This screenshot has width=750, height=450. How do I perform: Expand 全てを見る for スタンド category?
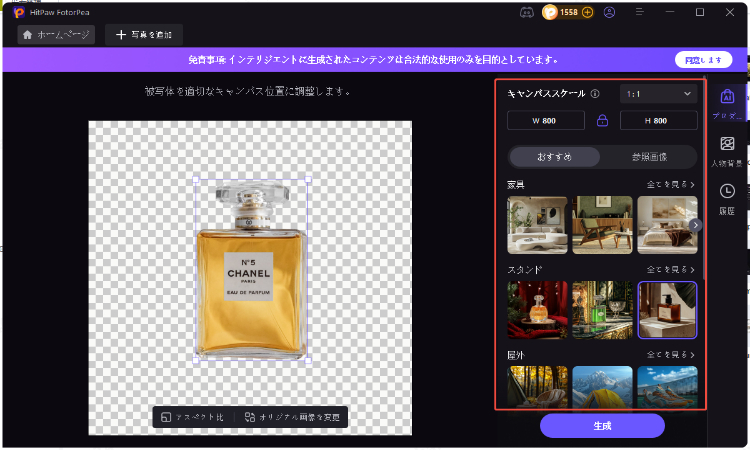(x=671, y=269)
